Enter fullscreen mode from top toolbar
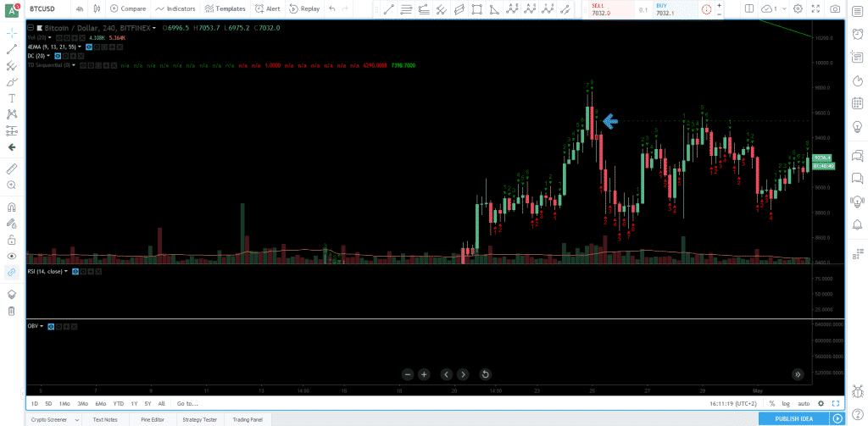The height and width of the screenshot is (426, 868). pyautogui.click(x=816, y=8)
